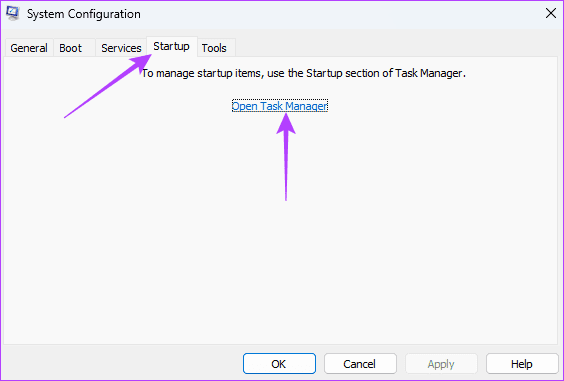Click the purple arrow below Open Task Manager

click(286, 157)
